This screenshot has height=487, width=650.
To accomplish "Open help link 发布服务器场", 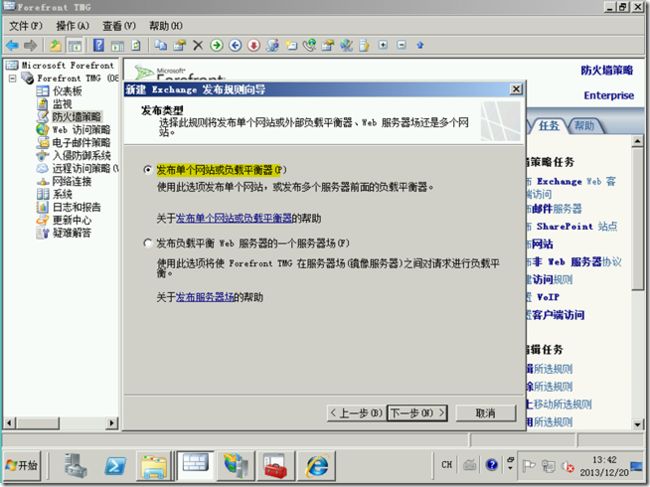I will 205,297.
